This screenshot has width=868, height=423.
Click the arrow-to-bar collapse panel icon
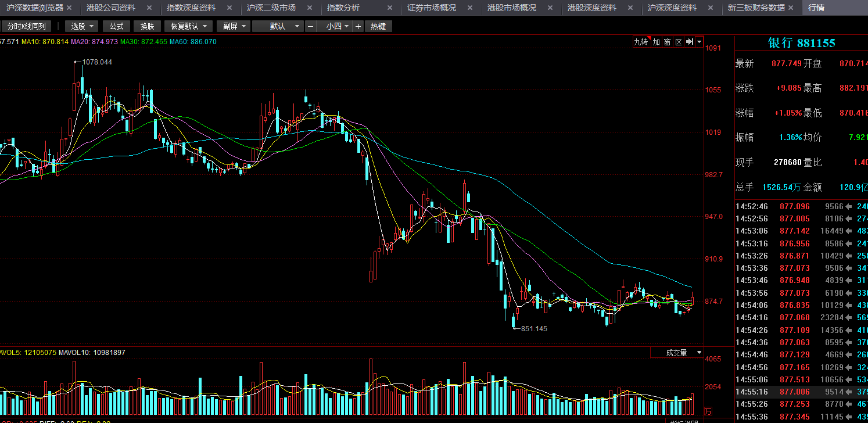689,42
